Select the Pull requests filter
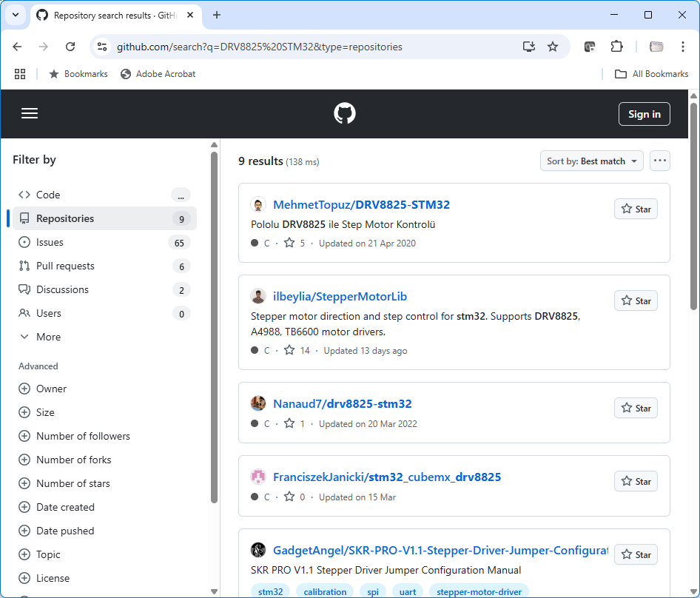 click(x=104, y=266)
